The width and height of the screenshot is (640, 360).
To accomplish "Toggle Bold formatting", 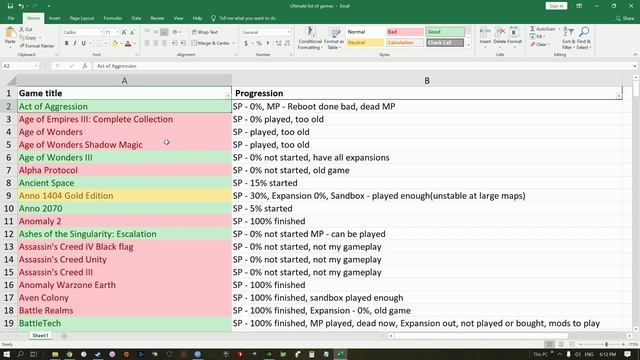I will point(67,43).
